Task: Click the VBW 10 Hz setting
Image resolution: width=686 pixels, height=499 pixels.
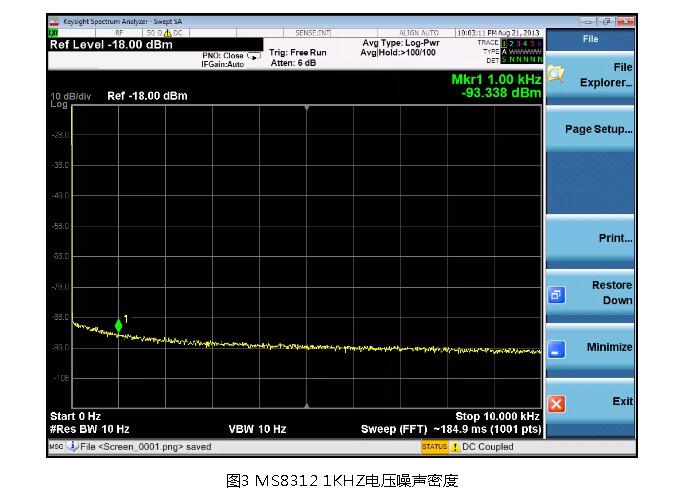Action: (x=257, y=429)
